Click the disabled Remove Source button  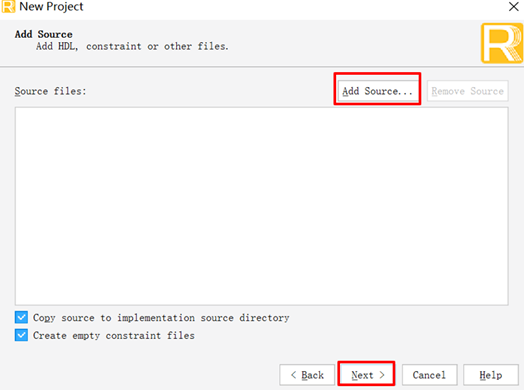tap(468, 91)
